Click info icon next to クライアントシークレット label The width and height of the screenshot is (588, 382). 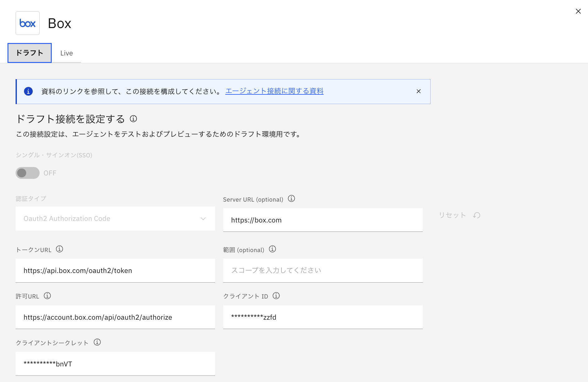97,342
